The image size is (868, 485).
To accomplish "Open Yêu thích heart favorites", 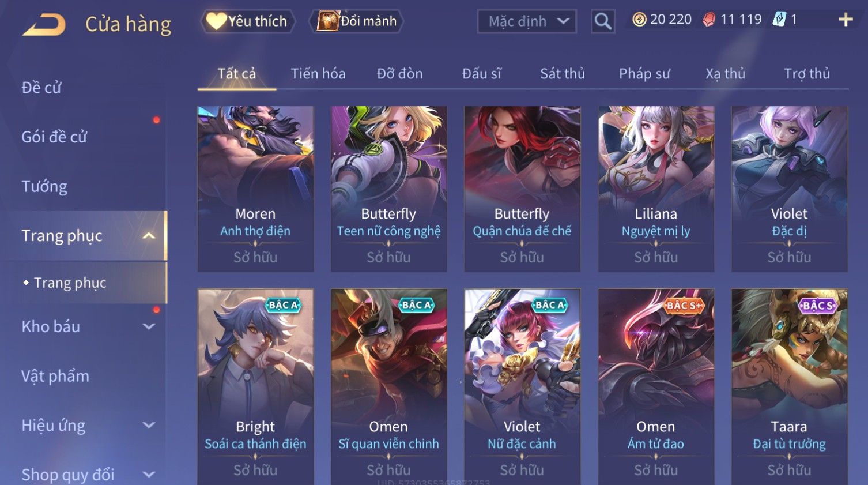I will (248, 21).
